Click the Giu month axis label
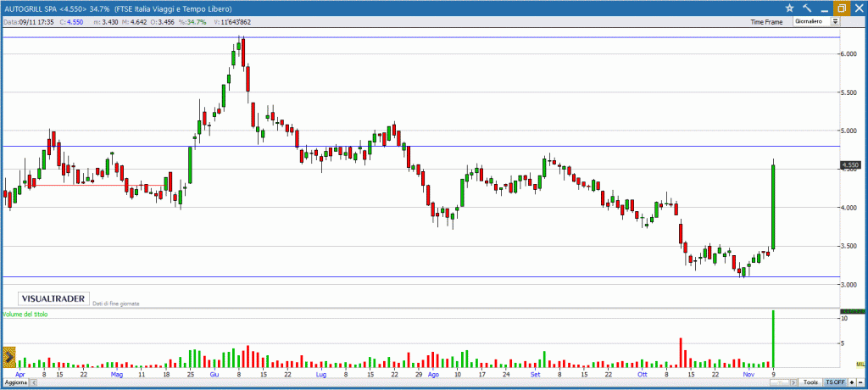The image size is (868, 390). [x=214, y=374]
